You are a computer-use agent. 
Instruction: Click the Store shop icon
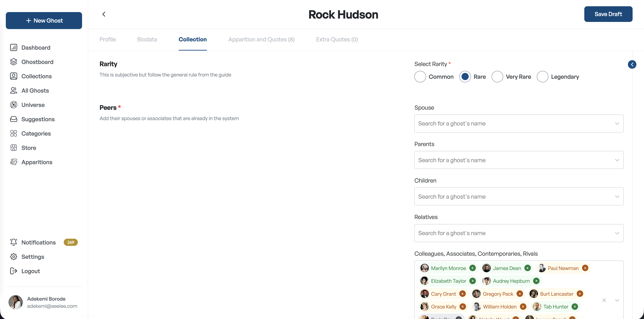click(x=13, y=148)
